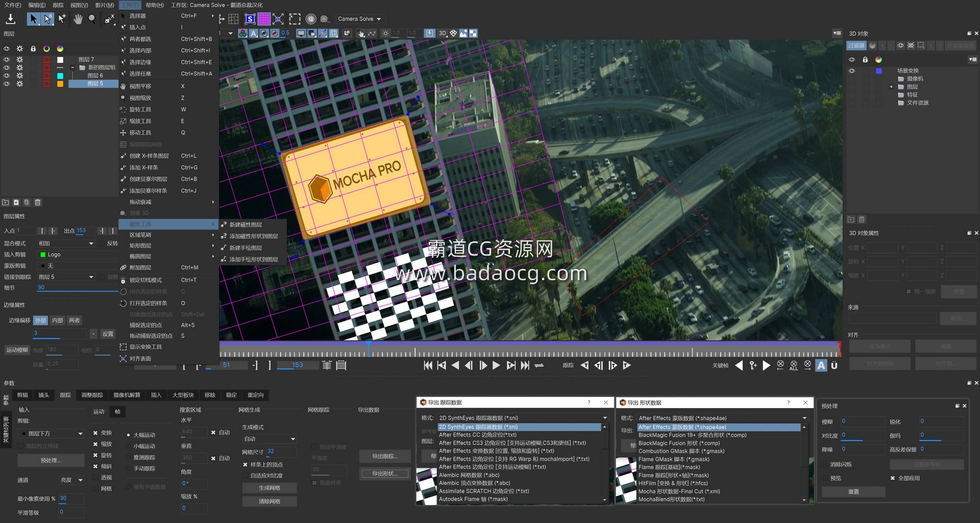Track forwards with the tracking arrow
The height and width of the screenshot is (523, 980).
click(627, 365)
